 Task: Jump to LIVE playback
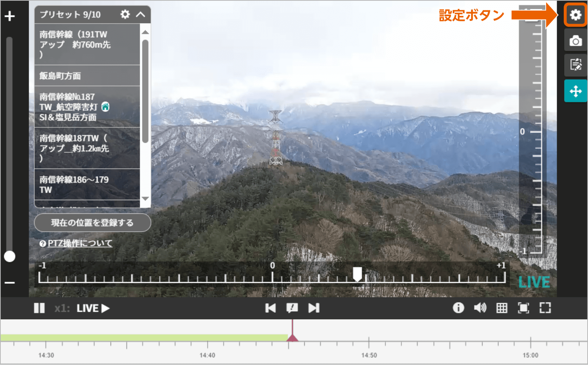[93, 308]
